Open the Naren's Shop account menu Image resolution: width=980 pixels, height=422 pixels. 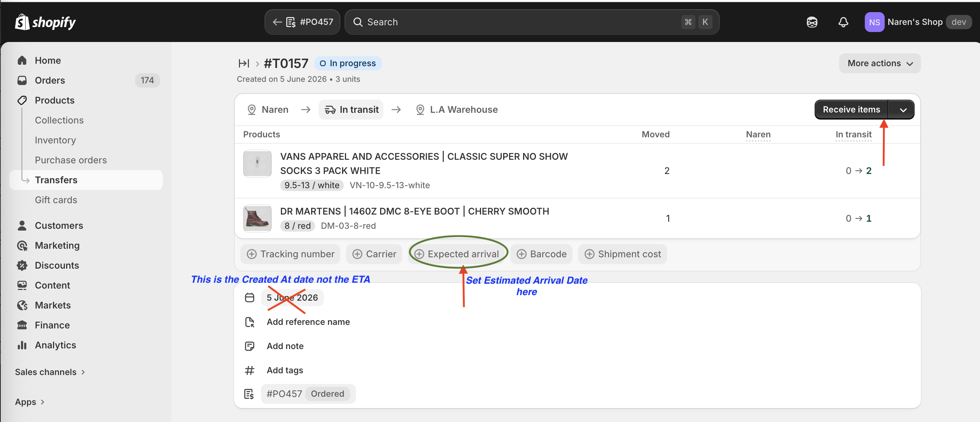pyautogui.click(x=918, y=22)
